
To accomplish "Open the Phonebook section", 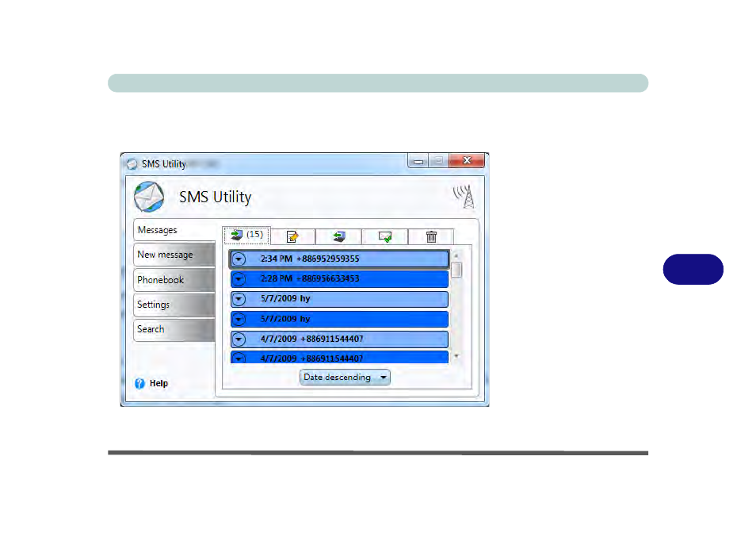I will pyautogui.click(x=174, y=280).
